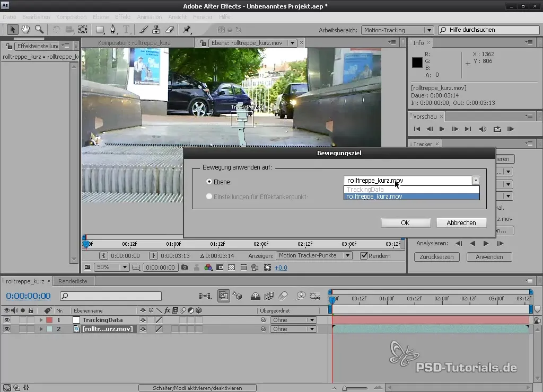Toggle the mute audio button in Vorschau
This screenshot has height=392, width=543.
(483, 129)
